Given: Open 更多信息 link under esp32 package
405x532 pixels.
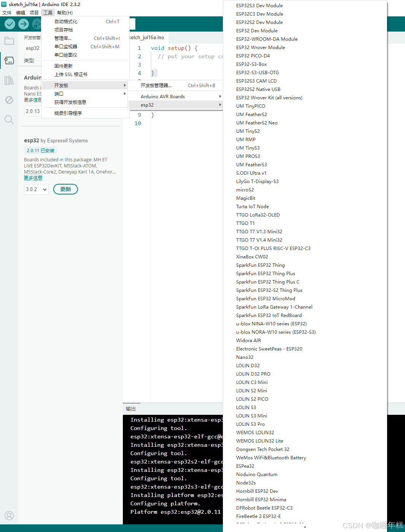Looking at the screenshot, I should tap(33, 178).
